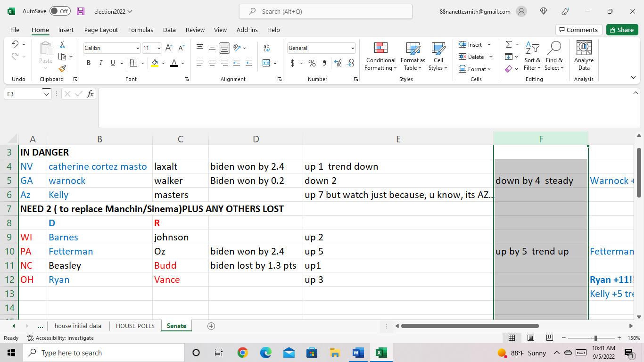The height and width of the screenshot is (362, 644).
Task: Click the Undo arrow icon
Action: [x=15, y=44]
